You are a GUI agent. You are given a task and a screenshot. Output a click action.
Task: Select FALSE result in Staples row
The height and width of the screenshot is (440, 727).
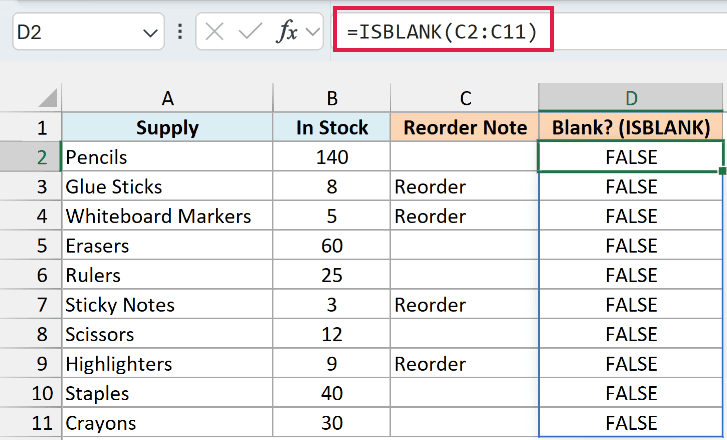point(631,393)
